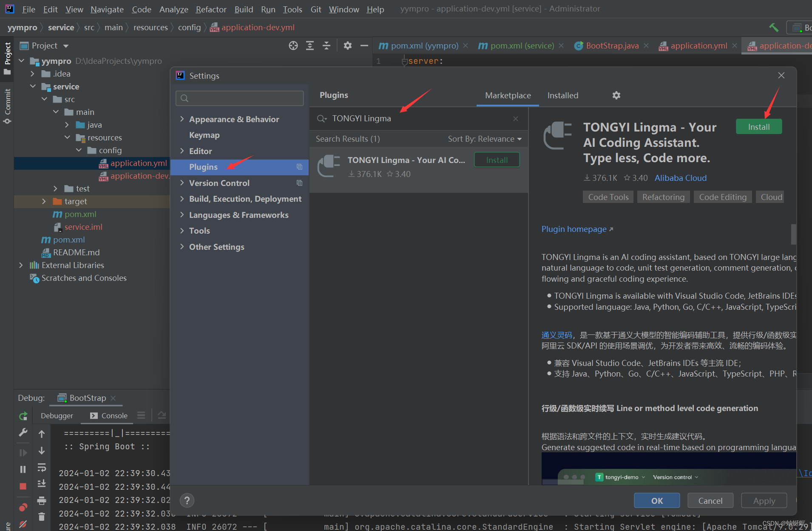Click the green build hammer icon
This screenshot has width=812, height=531.
(774, 28)
